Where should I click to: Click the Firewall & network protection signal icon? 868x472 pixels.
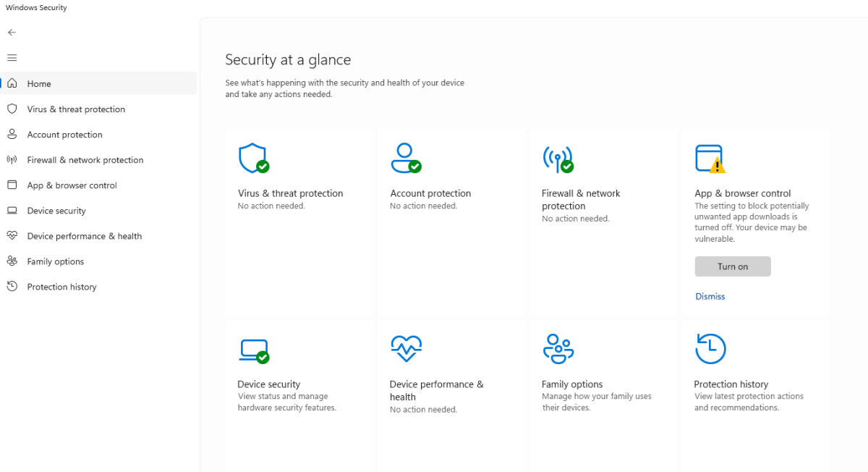click(558, 157)
